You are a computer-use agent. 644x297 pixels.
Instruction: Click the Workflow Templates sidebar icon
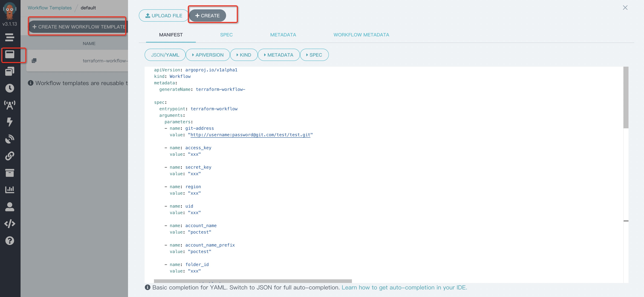click(x=10, y=54)
